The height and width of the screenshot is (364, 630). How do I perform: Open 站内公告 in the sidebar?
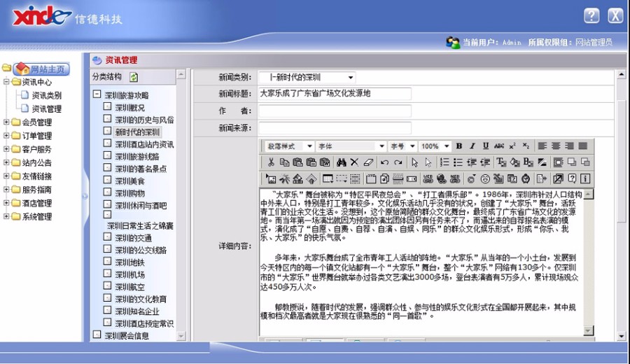tap(36, 162)
